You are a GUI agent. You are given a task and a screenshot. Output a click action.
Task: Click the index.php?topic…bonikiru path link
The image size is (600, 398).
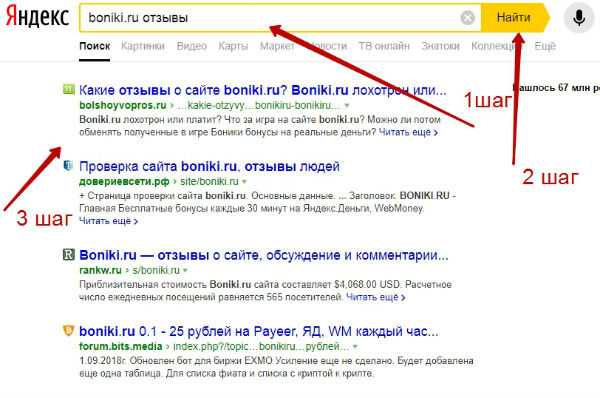[x=261, y=346]
